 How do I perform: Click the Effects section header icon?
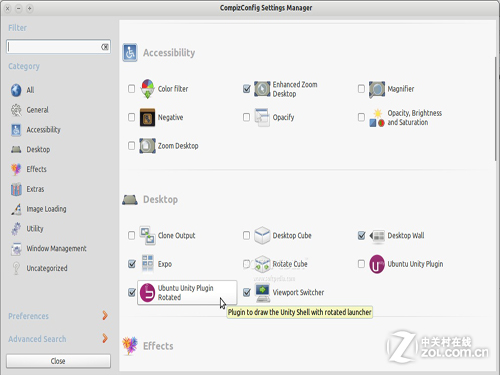(130, 346)
